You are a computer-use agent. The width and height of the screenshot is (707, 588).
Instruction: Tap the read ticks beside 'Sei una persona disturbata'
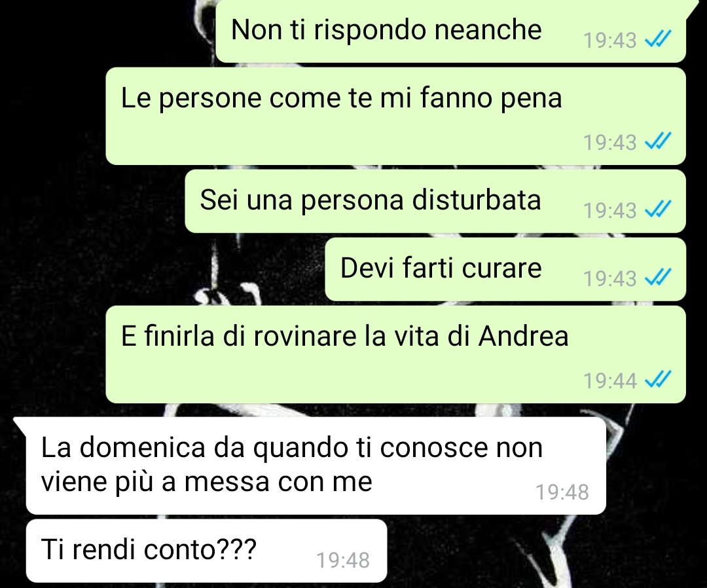[659, 210]
